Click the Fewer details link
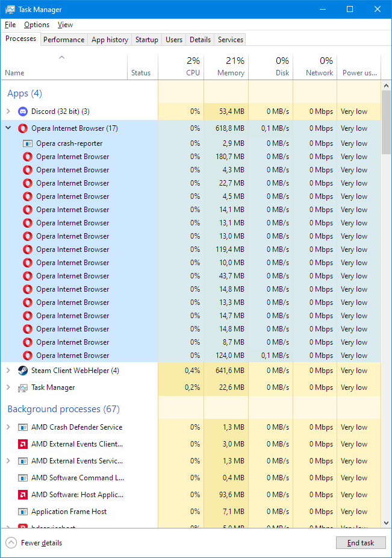The image size is (392, 558). point(42,543)
